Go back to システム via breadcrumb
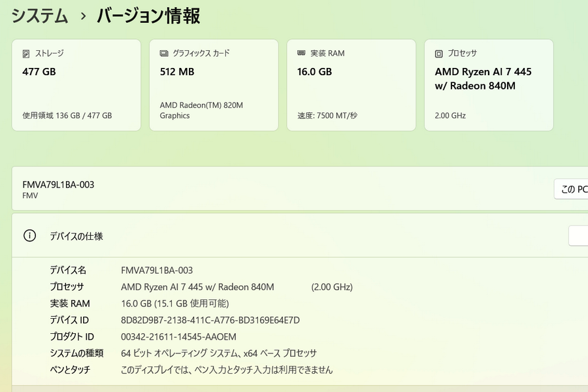Image resolution: width=588 pixels, height=392 pixels. point(39,16)
